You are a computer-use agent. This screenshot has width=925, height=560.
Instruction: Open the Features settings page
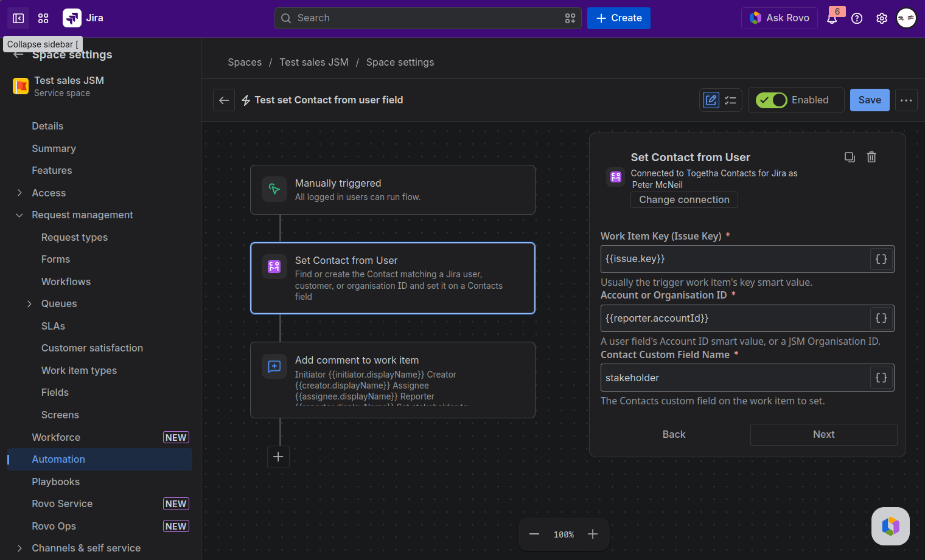tap(52, 171)
